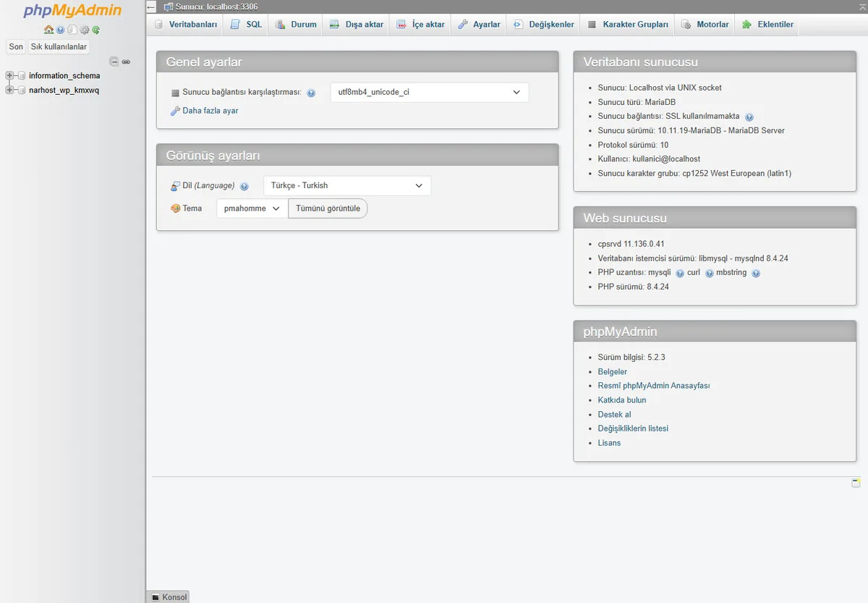The image size is (868, 603).
Task: Open the Tema dropdown showing pmahomme
Action: click(x=252, y=208)
